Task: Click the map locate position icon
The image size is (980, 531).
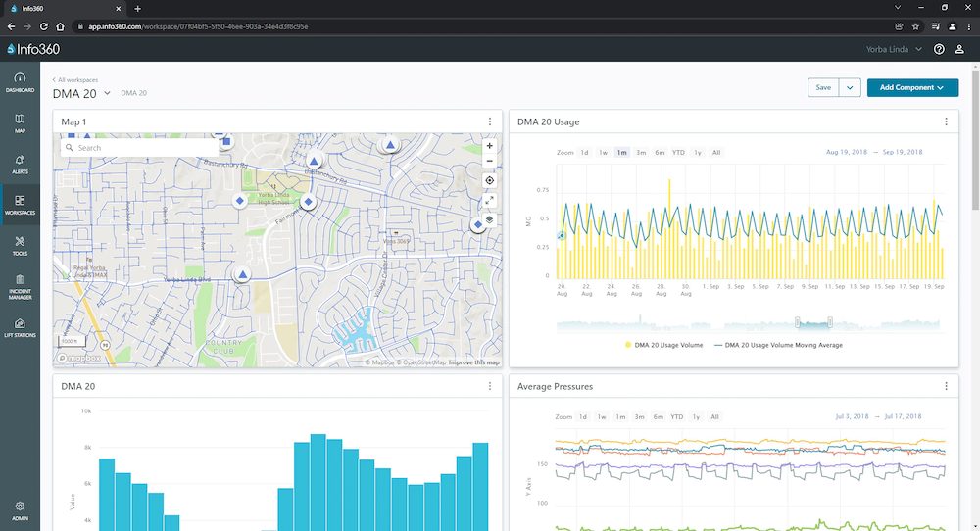Action: click(490, 180)
